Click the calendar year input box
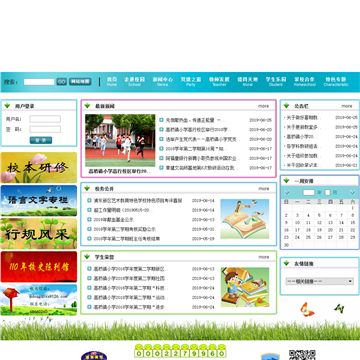The image size is (360, 360). pos(309,192)
